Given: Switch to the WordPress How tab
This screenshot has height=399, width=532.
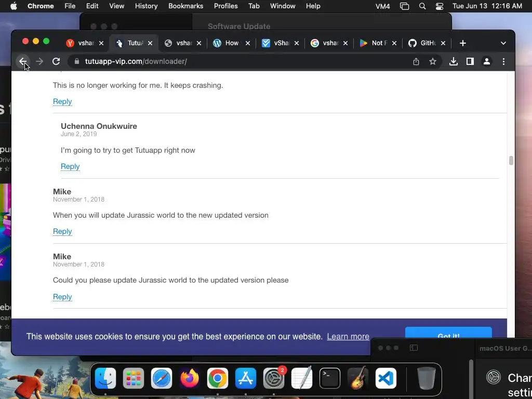Looking at the screenshot, I should [227, 43].
